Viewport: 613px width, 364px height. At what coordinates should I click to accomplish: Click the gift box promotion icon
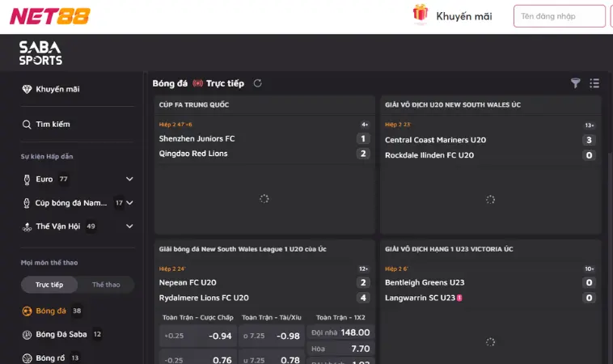420,15
